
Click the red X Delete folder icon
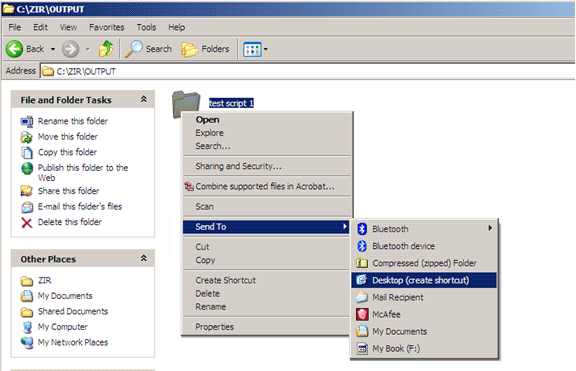[x=27, y=223]
